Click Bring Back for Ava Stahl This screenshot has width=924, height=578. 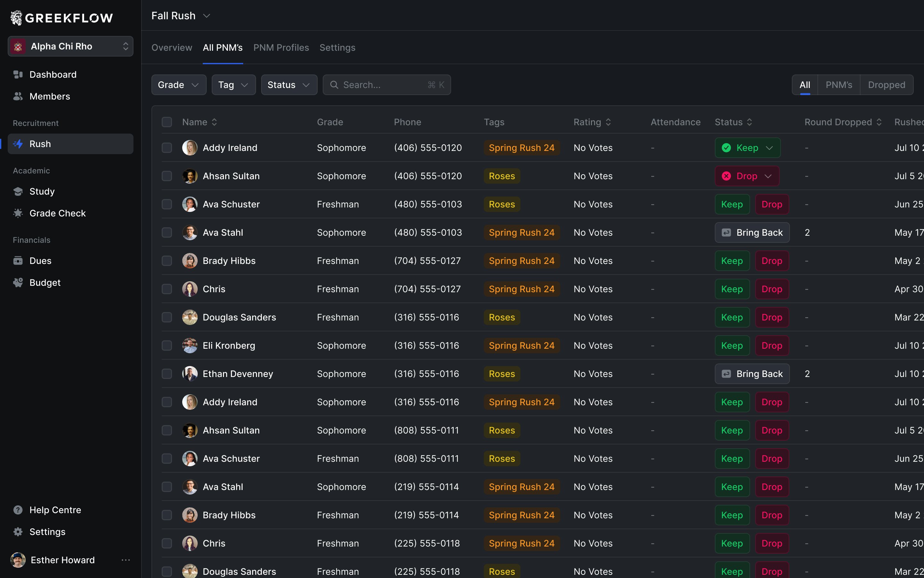[x=752, y=232]
